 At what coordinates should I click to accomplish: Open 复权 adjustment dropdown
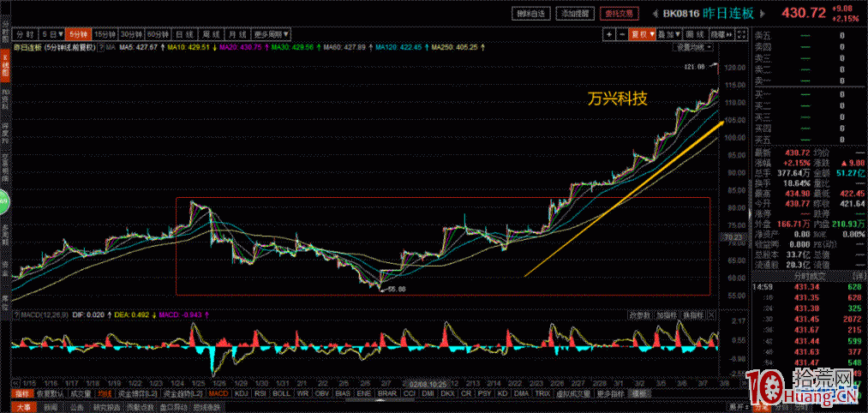[x=642, y=34]
